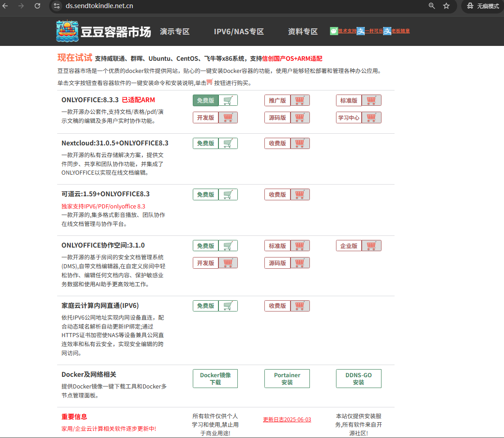504x438 pixels.
Task: Click the Alipay icon before 一杯可乐
Action: (361, 31)
